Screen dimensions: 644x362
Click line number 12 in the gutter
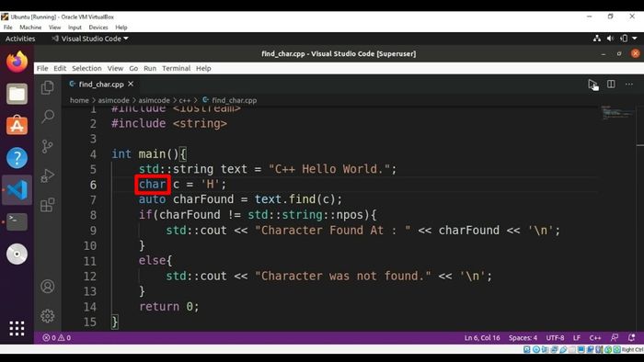point(90,276)
